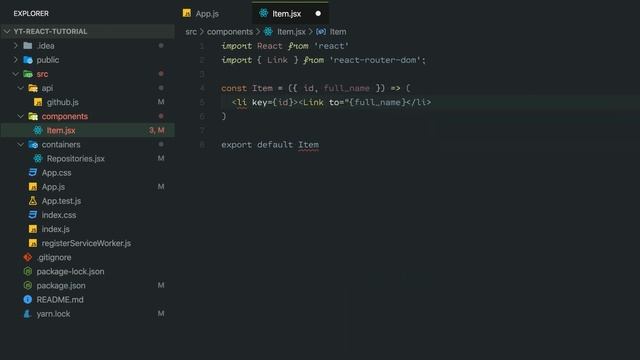The image size is (640, 360).
Task: Click the npm icon beside package.json
Action: [28, 285]
